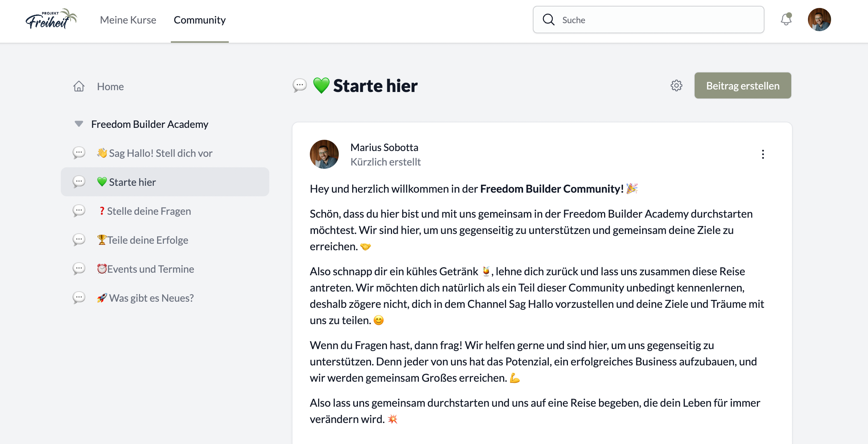Go to Stelle deine Fragen channel
Image resolution: width=868 pixels, height=444 pixels.
[x=149, y=211]
